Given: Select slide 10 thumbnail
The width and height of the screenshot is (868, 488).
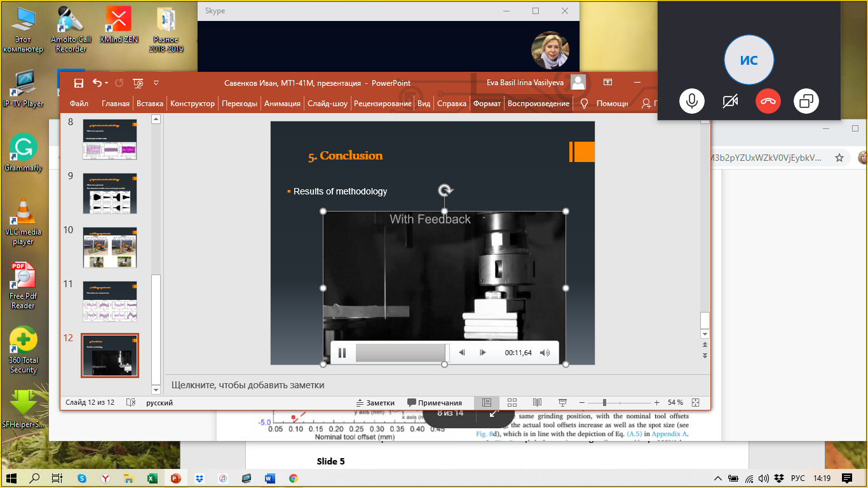Looking at the screenshot, I should (110, 247).
